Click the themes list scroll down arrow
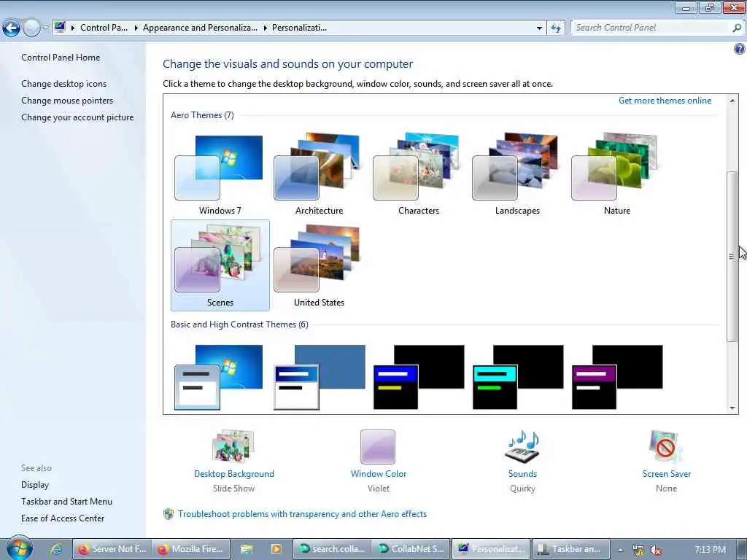 pos(732,408)
